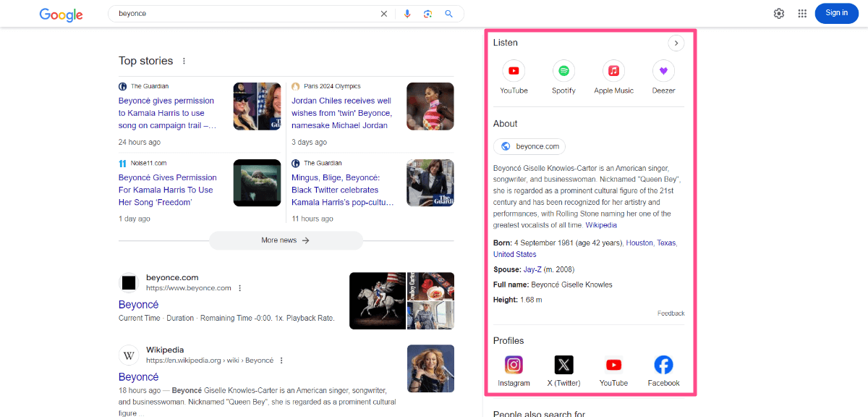Open the Wikipedia link in About description
Viewport: 868px width, 417px height.
[x=601, y=225]
